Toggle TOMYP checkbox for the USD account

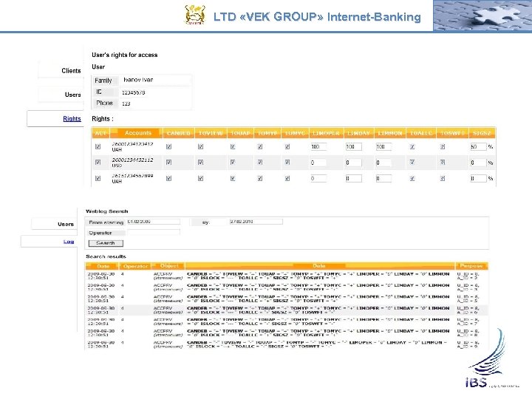(260, 162)
